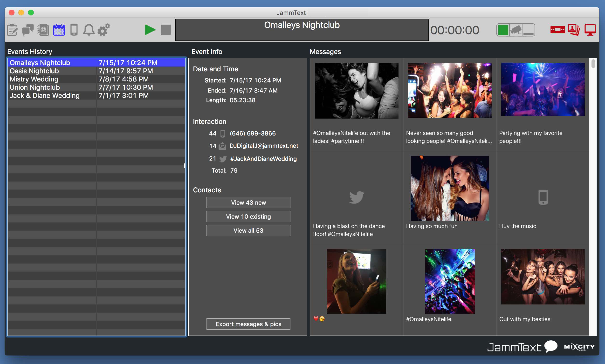The height and width of the screenshot is (364, 605).
Task: Select Oasis Nightclub event row
Action: (96, 71)
